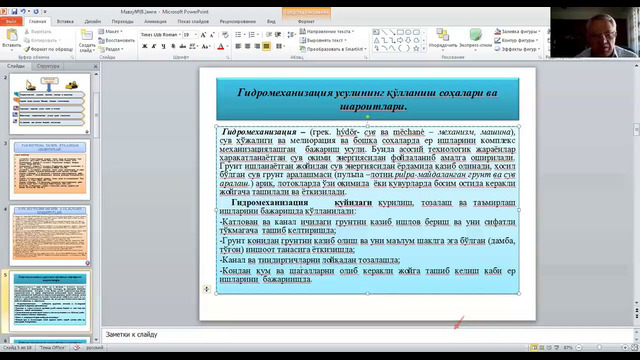Click the Redo/Repeat icon
The height and width of the screenshot is (360, 640).
36,11
